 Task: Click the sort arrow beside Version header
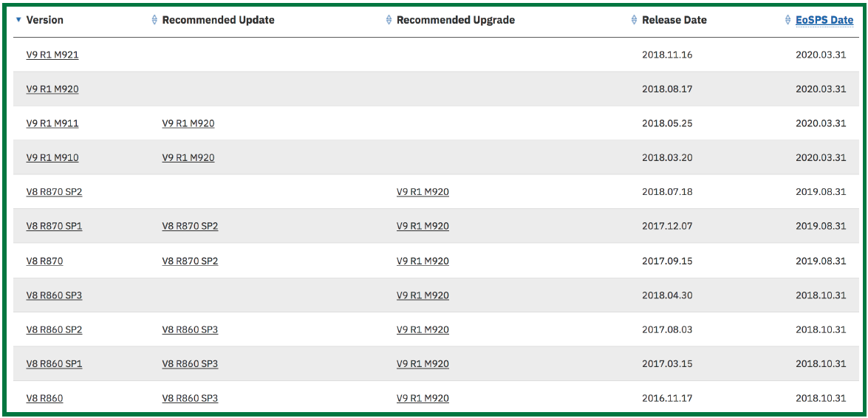[x=18, y=20]
